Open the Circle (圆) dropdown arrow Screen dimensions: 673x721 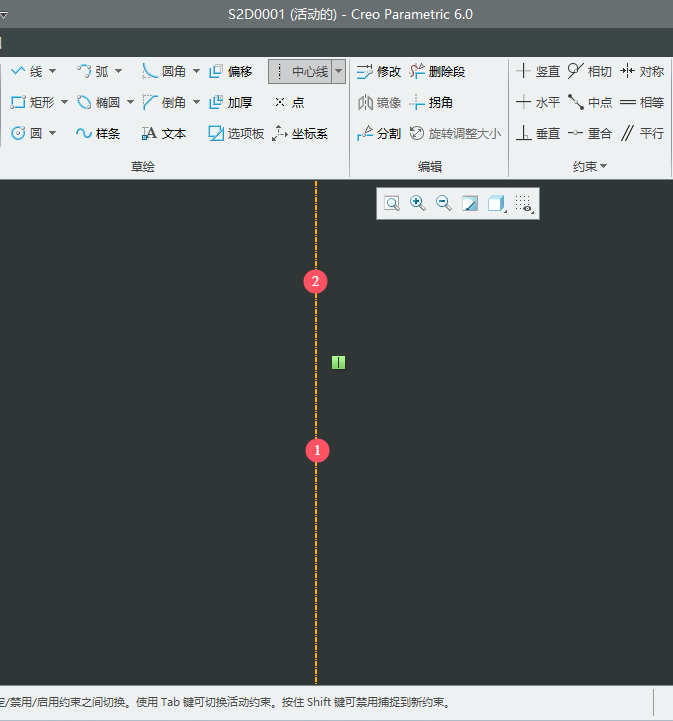[52, 133]
